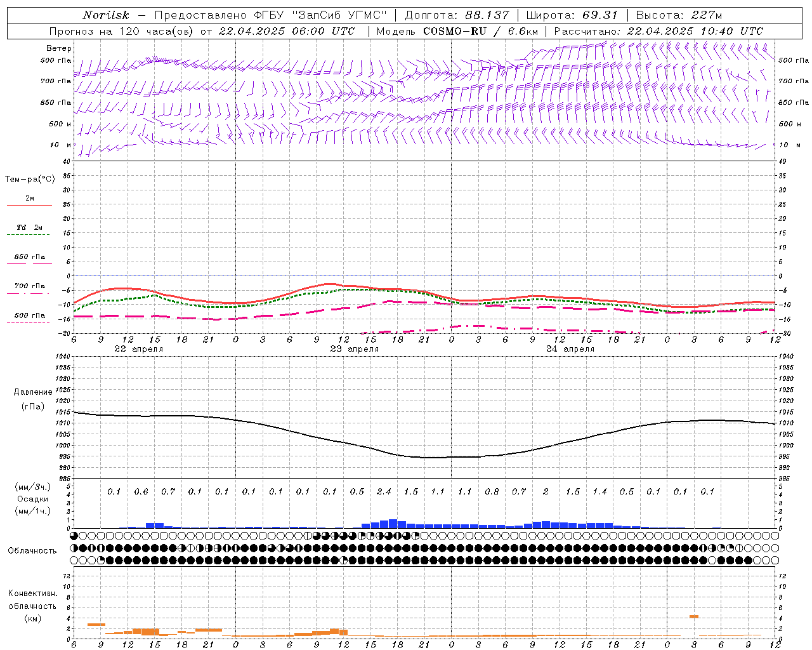Click the '700 гПа' temperature legend entry

[x=30, y=286]
